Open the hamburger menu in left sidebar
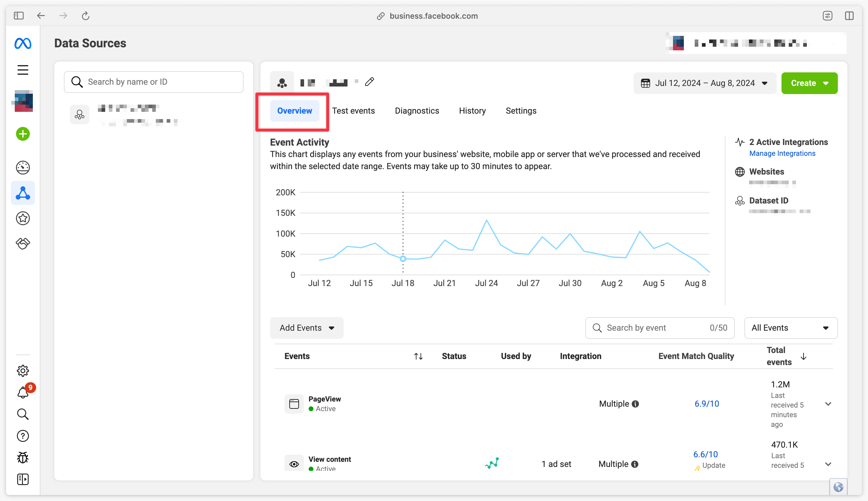868x501 pixels. (23, 70)
